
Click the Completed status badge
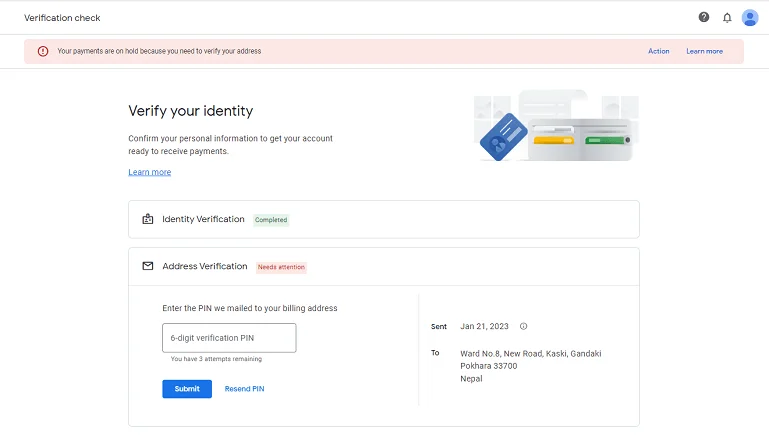(x=271, y=220)
